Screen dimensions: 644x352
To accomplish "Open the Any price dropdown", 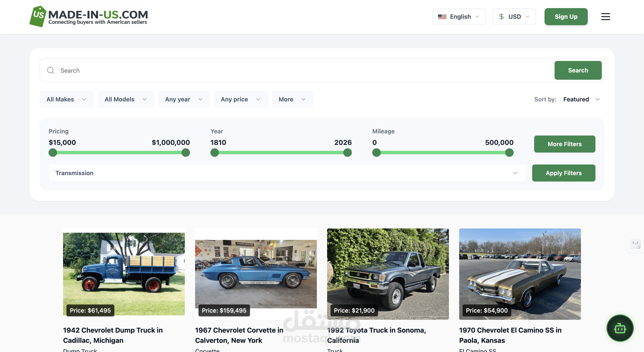I will point(241,99).
